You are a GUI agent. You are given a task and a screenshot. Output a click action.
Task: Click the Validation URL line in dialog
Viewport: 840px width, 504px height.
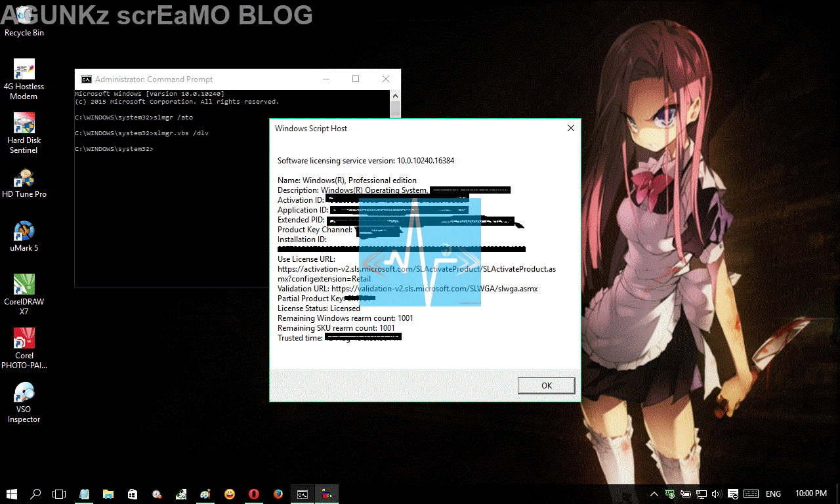pos(408,289)
